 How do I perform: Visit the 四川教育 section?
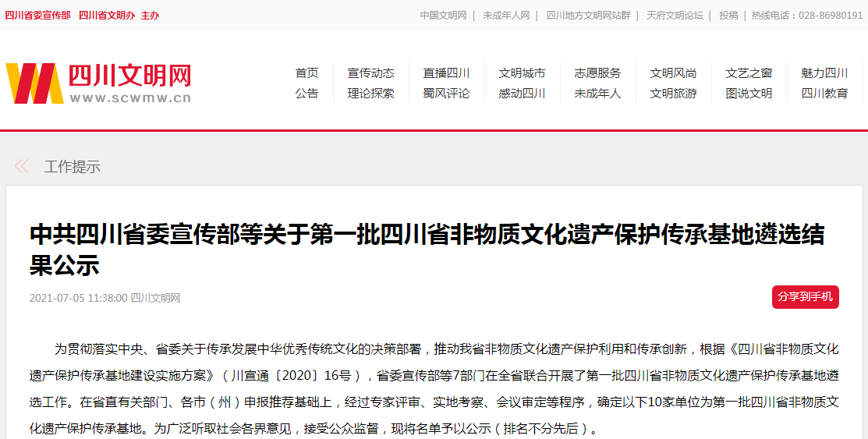824,94
